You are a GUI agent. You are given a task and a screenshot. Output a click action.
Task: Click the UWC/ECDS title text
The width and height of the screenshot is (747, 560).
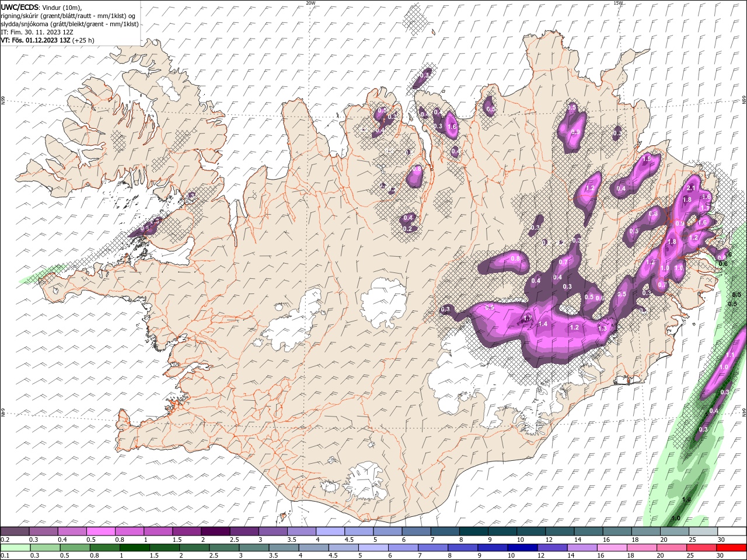(x=20, y=6)
